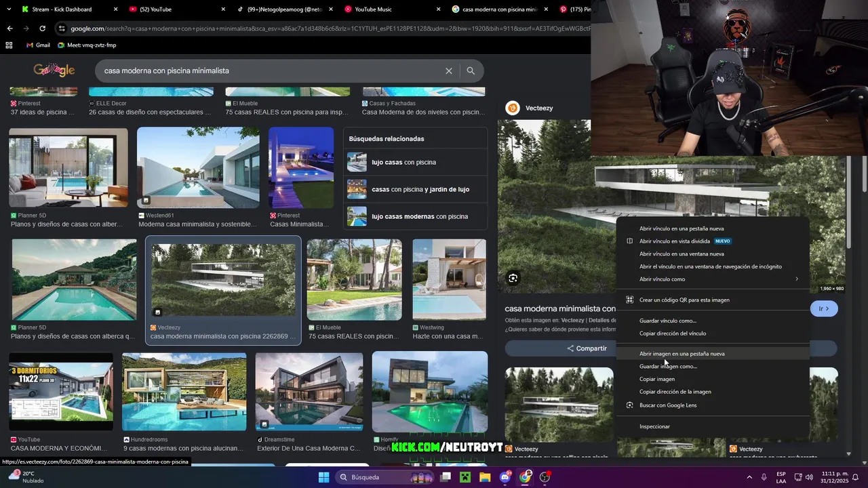Open the YouTube 3 Dormitorios 11x22 thumbnail

(61, 392)
